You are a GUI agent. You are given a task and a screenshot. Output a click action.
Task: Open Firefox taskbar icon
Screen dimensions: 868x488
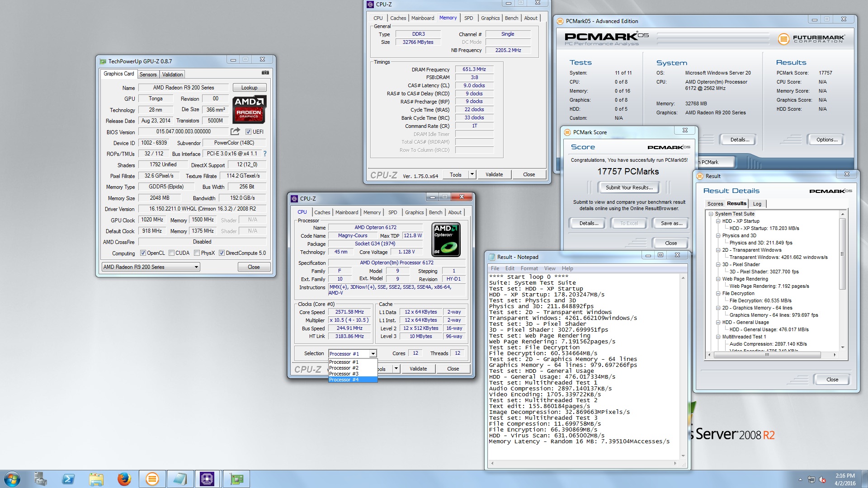click(124, 479)
